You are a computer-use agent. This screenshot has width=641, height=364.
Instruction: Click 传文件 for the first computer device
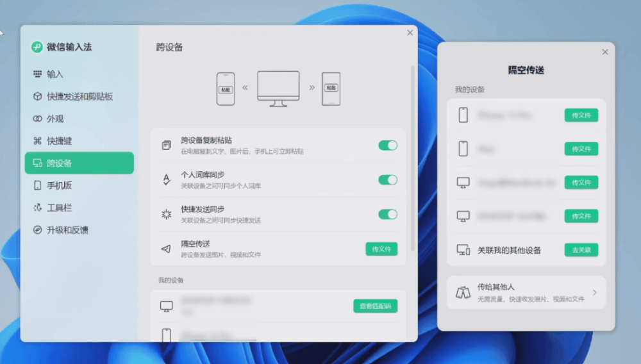pos(581,182)
